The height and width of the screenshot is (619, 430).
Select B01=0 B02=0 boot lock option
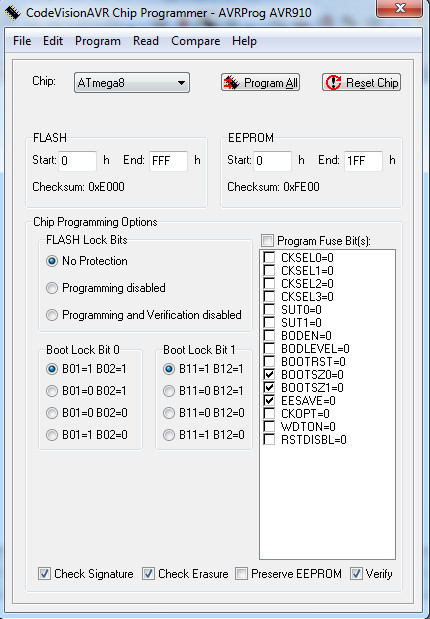pos(52,413)
